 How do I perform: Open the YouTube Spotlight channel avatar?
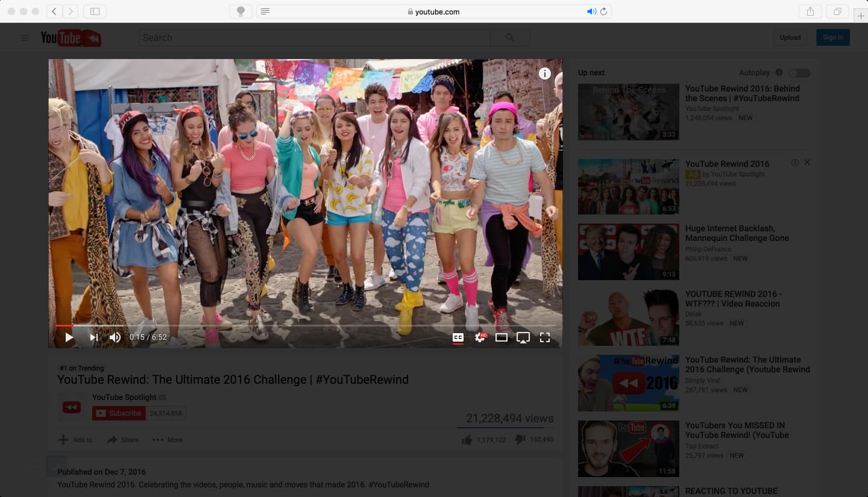(72, 407)
